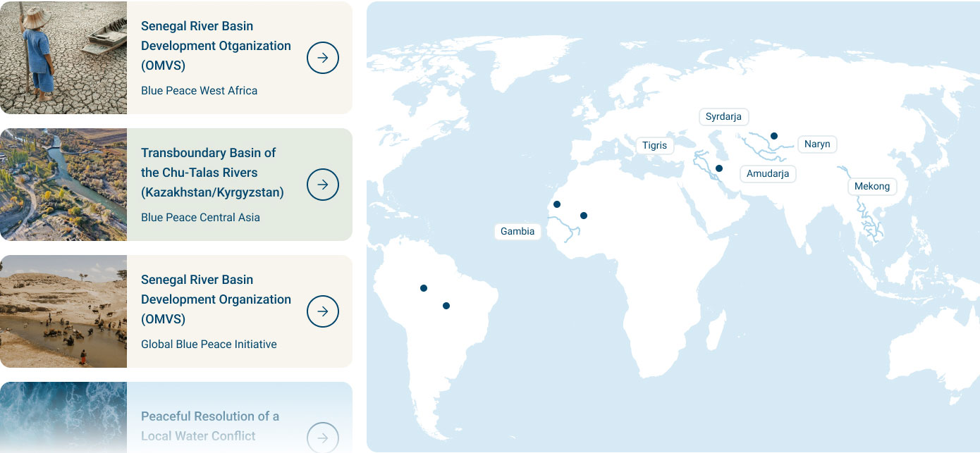Open Chu-Talas Rivers card arrow button
The height and width of the screenshot is (453, 980).
coord(323,185)
